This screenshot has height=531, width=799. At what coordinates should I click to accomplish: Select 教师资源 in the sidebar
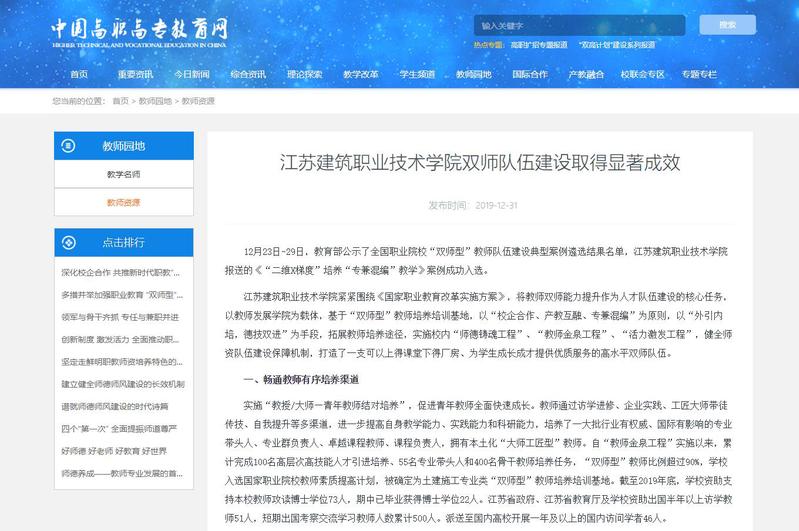[x=123, y=202]
